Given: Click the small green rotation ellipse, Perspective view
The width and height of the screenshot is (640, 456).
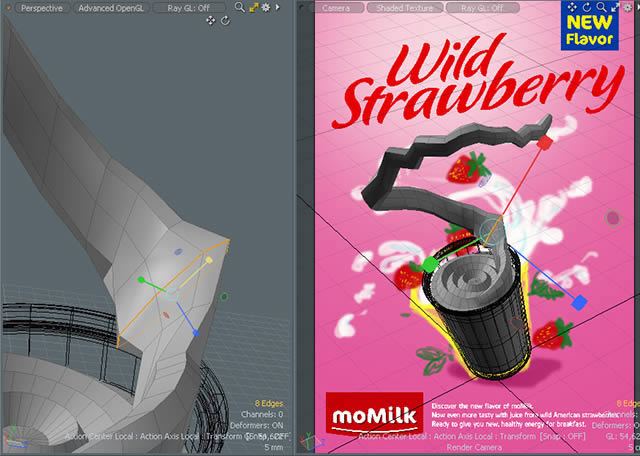Looking at the screenshot, I should [224, 297].
